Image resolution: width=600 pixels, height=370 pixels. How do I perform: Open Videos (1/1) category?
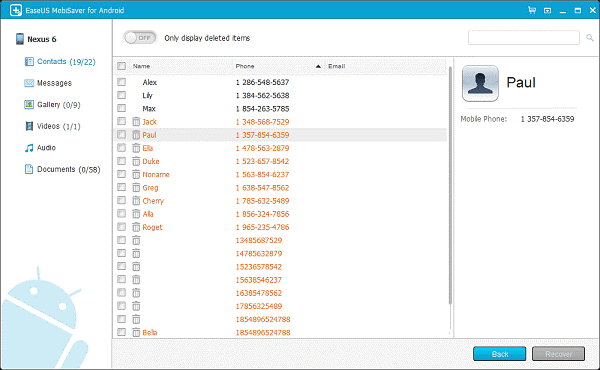tap(59, 126)
